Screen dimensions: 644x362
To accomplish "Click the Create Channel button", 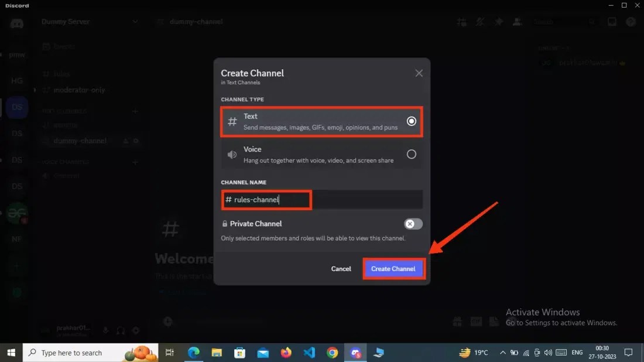I will click(393, 268).
